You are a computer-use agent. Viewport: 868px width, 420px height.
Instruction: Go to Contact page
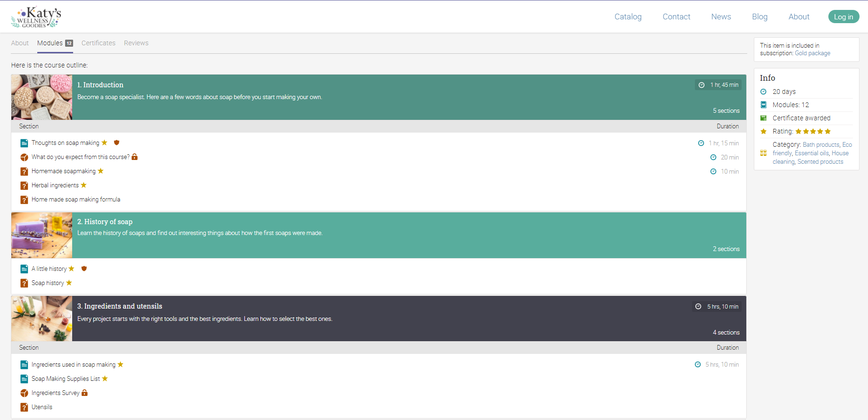pyautogui.click(x=676, y=17)
